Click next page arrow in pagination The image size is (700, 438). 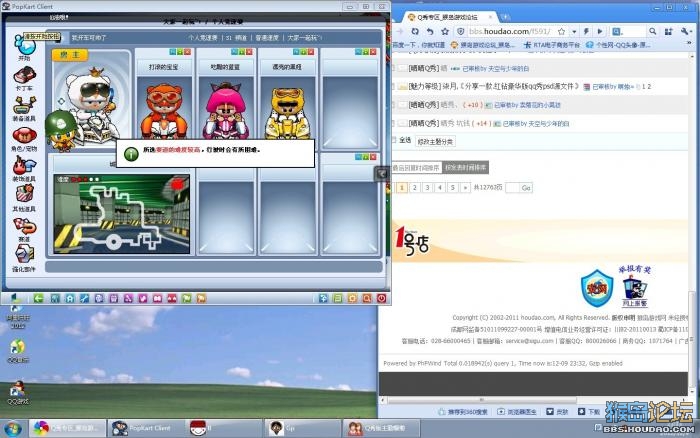[x=465, y=188]
